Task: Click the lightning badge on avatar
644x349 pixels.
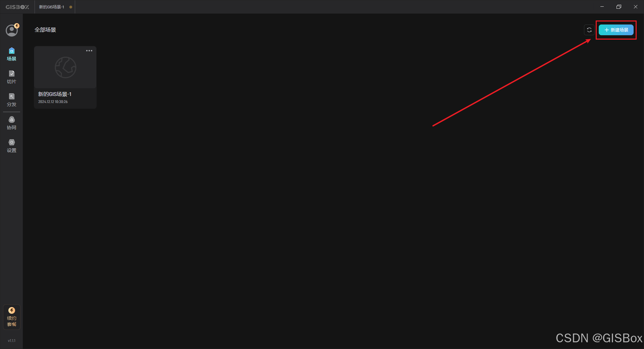Action: 17,26
